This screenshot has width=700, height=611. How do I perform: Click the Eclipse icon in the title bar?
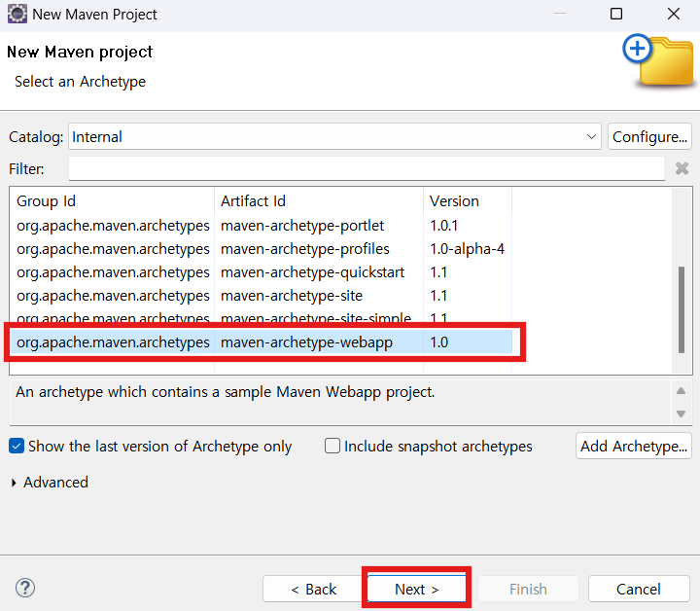tap(17, 14)
